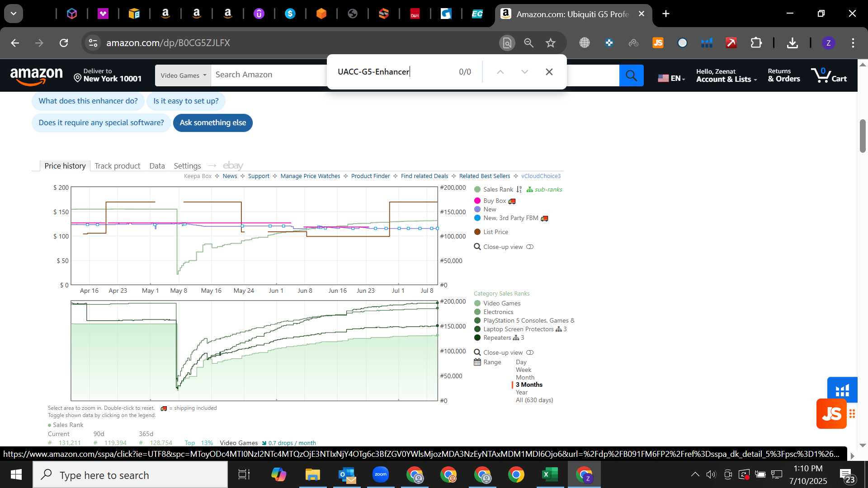Screen dimensions: 868x488
Task: Toggle Electronics category rank legend
Action: tap(494, 312)
